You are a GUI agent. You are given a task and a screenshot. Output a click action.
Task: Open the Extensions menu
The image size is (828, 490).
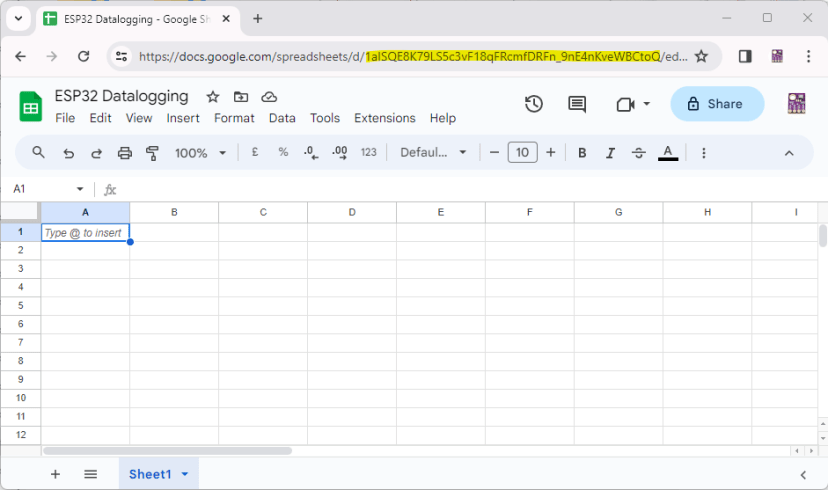[x=384, y=118]
